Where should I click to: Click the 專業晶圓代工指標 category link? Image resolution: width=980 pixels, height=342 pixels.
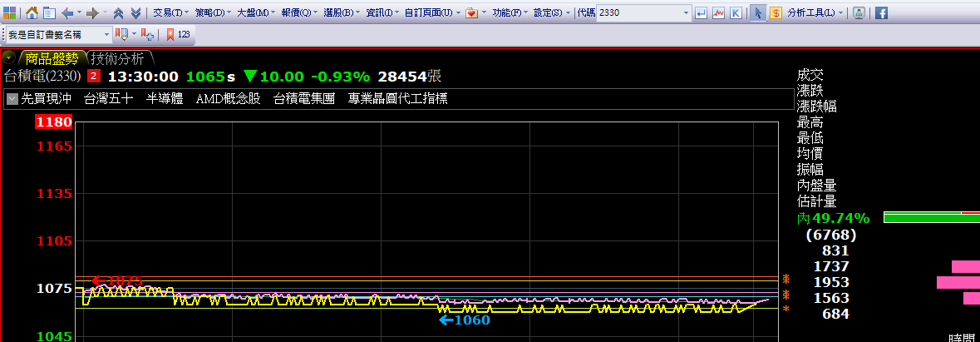(x=397, y=98)
